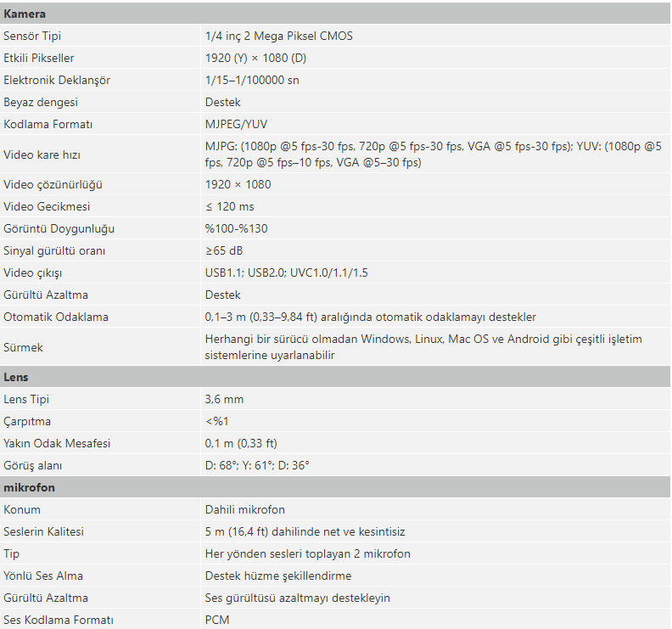The image size is (672, 629).
Task: Click the Yönlü Ses Alma label
Action: 43,576
